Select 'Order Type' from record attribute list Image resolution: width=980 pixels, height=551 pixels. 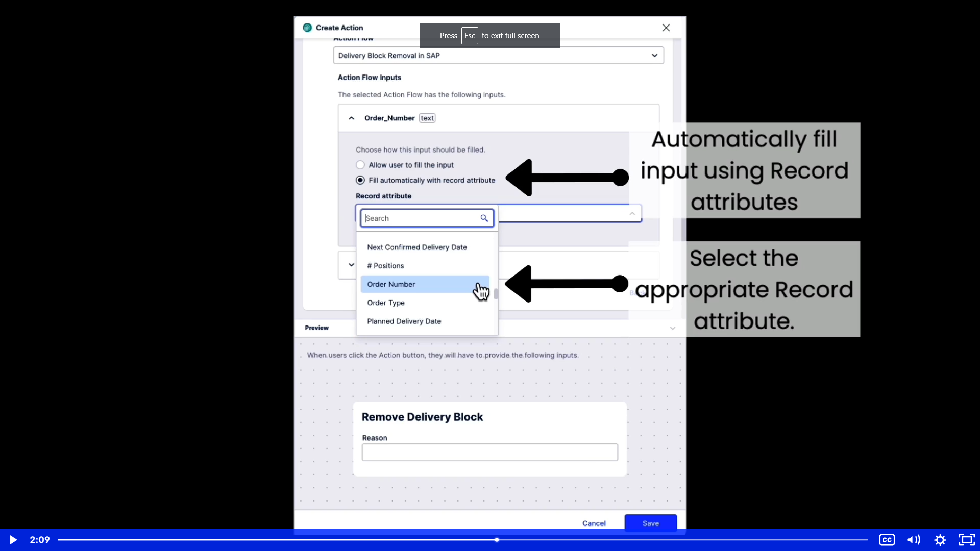pos(386,302)
